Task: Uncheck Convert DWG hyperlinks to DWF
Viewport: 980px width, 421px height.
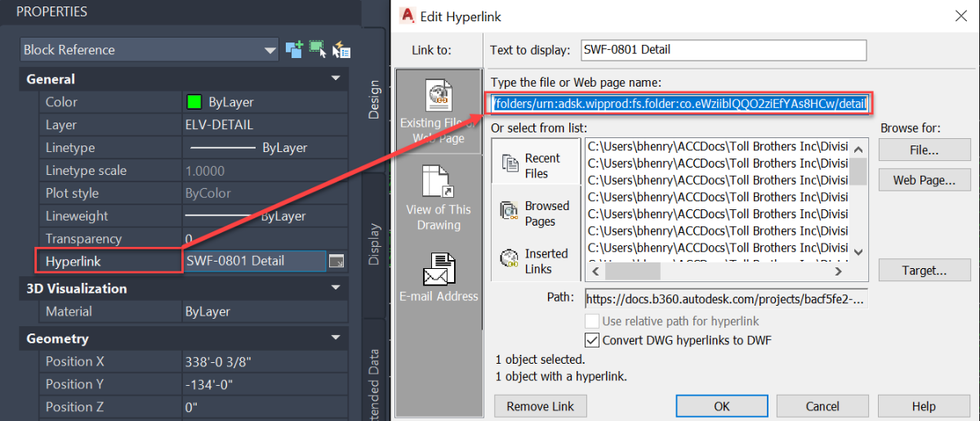Action: click(x=593, y=340)
